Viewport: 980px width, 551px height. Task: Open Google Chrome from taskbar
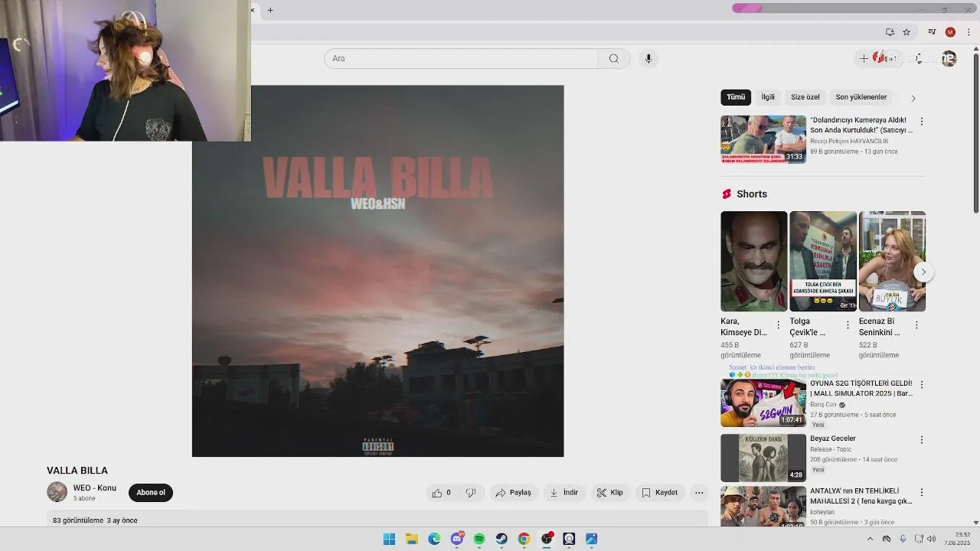tap(524, 539)
